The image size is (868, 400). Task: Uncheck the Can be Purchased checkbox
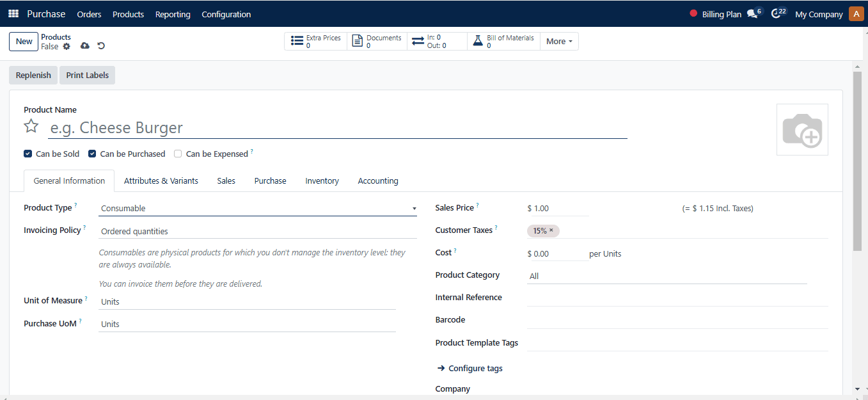[92, 154]
